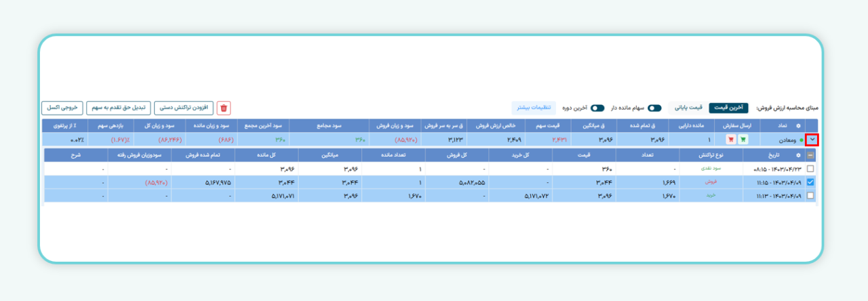Select the آخرین قیمت tab

click(x=728, y=108)
